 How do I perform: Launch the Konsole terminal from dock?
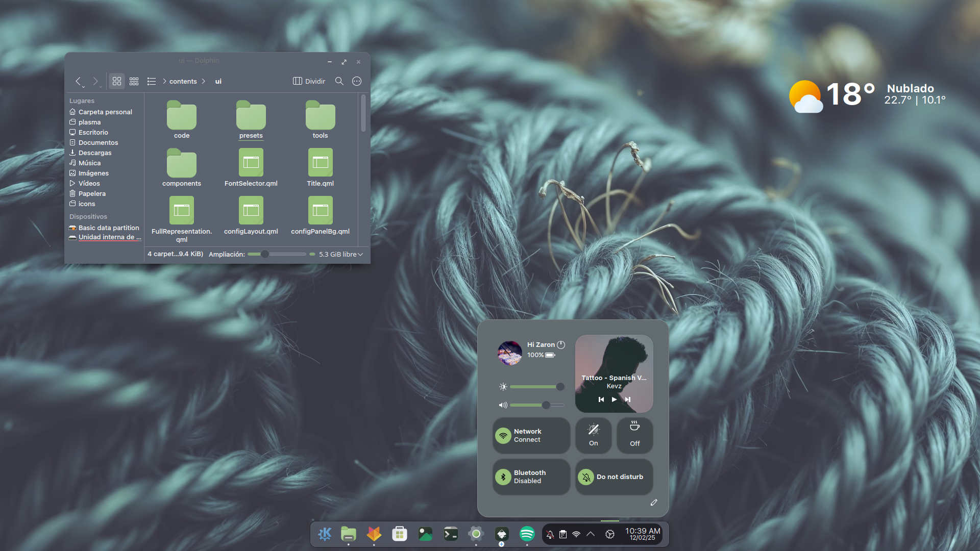point(451,534)
